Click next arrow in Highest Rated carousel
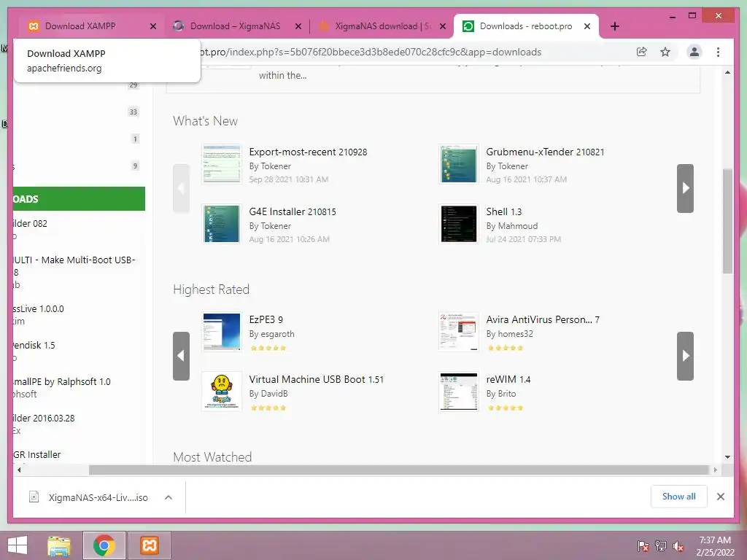Screen dimensions: 747x560 pos(685,356)
